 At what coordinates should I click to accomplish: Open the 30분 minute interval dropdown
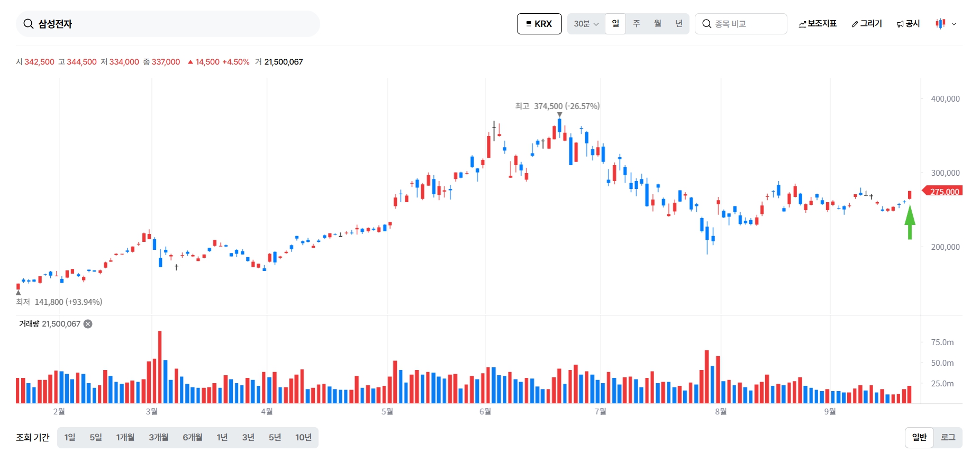[586, 24]
